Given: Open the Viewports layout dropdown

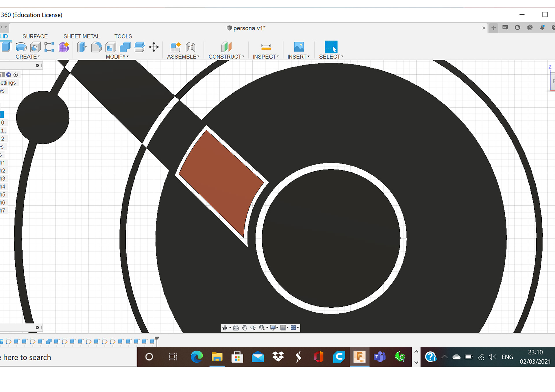Looking at the screenshot, I should tap(295, 328).
